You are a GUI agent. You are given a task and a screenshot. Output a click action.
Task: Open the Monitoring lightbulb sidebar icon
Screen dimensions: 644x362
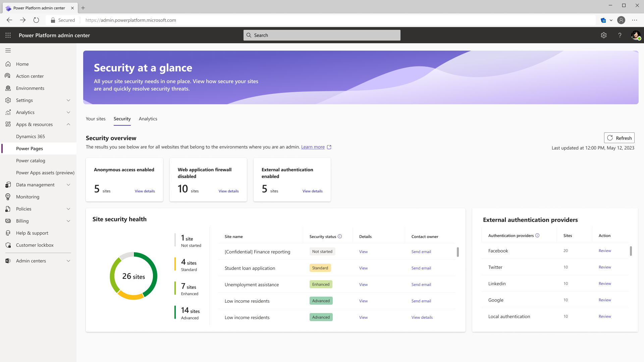pyautogui.click(x=8, y=197)
